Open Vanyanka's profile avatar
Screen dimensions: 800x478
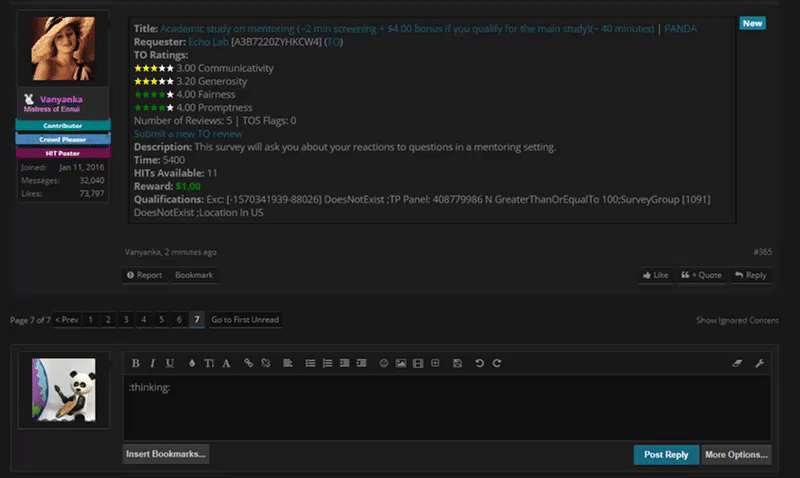(63, 48)
